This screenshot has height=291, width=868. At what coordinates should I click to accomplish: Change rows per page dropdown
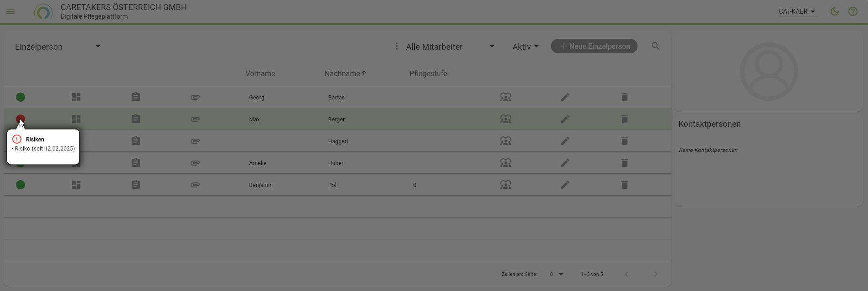coord(556,274)
